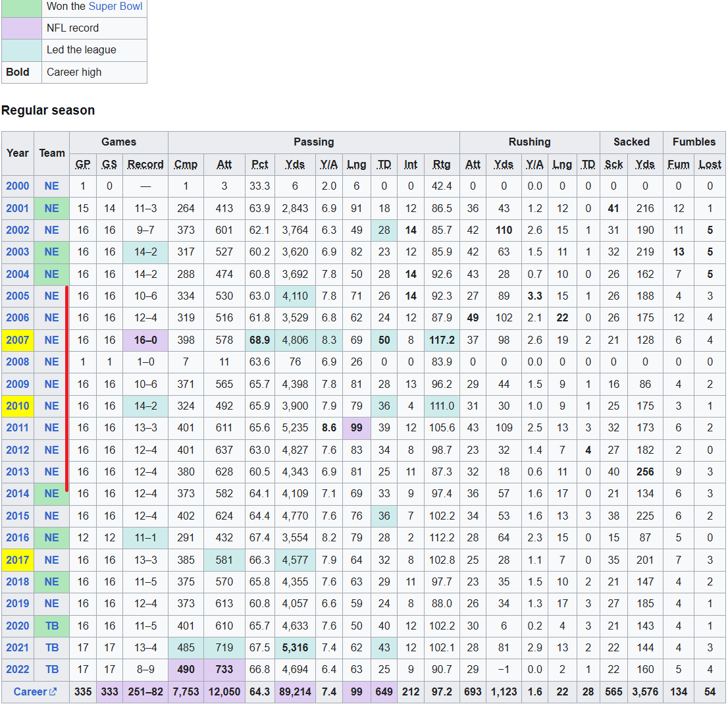This screenshot has height=704, width=728.
Task: Click the Sacked group header
Action: (x=631, y=142)
